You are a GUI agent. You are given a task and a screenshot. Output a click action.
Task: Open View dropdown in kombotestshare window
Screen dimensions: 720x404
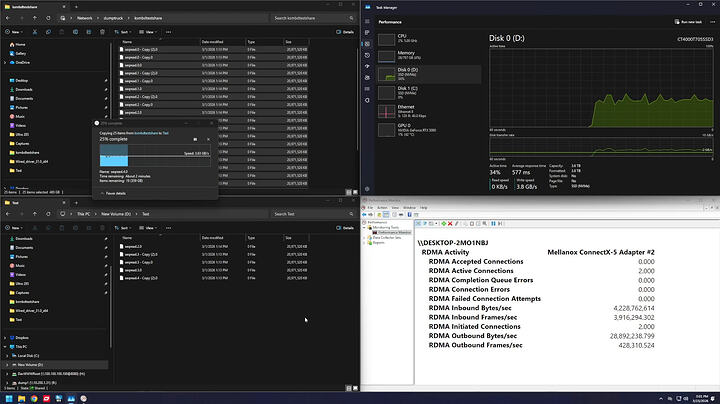coord(148,32)
